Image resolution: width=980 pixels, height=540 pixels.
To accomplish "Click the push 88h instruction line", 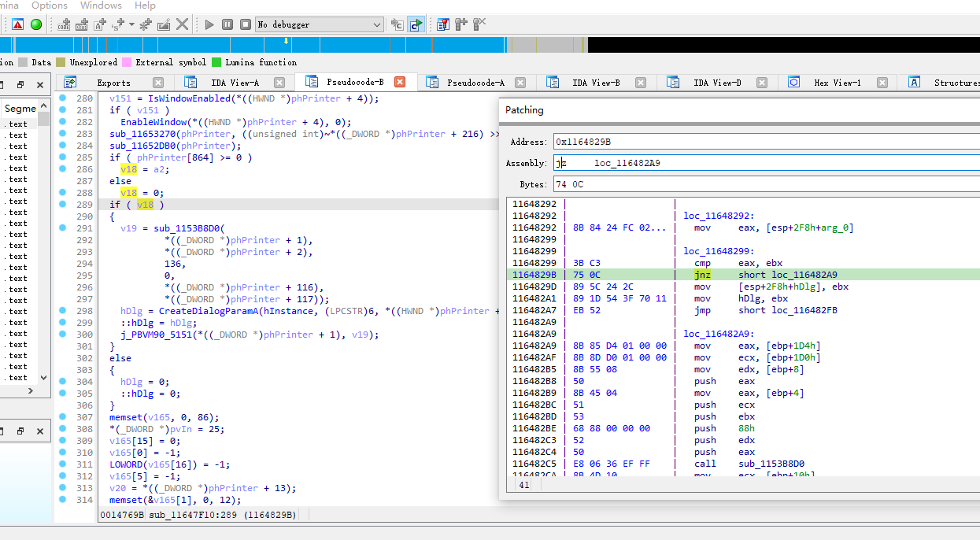I will coord(743,428).
